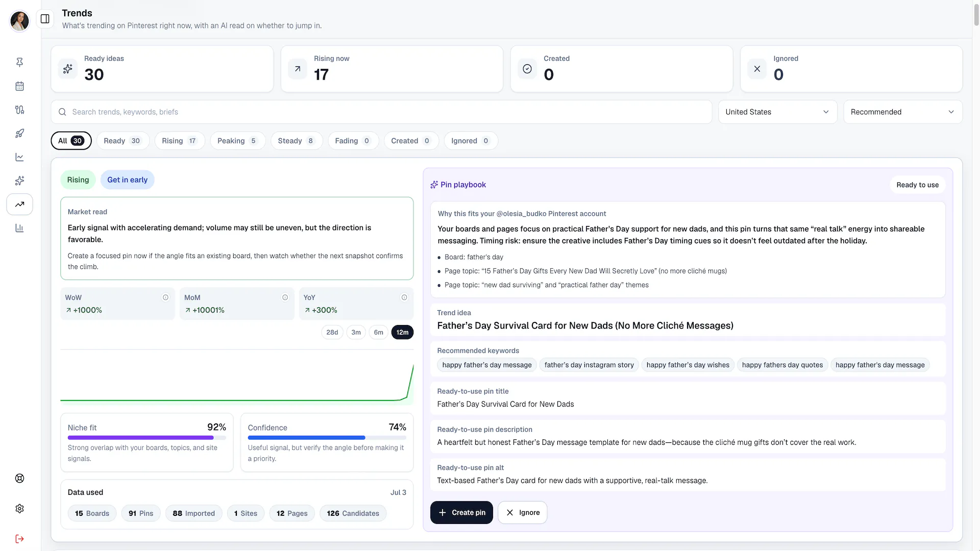The height and width of the screenshot is (551, 980).
Task: Click keyword 'father's day instagram story'
Action: tap(589, 365)
